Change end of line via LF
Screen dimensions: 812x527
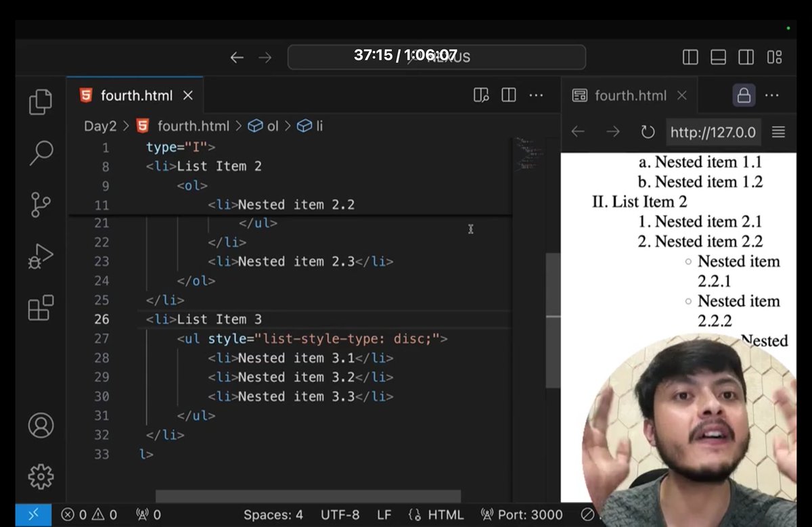pyautogui.click(x=385, y=515)
